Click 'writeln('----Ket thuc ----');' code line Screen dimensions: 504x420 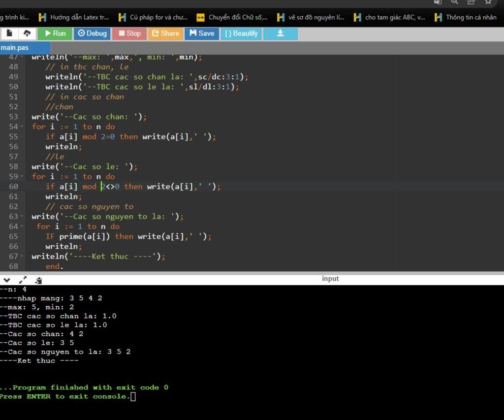(98, 257)
